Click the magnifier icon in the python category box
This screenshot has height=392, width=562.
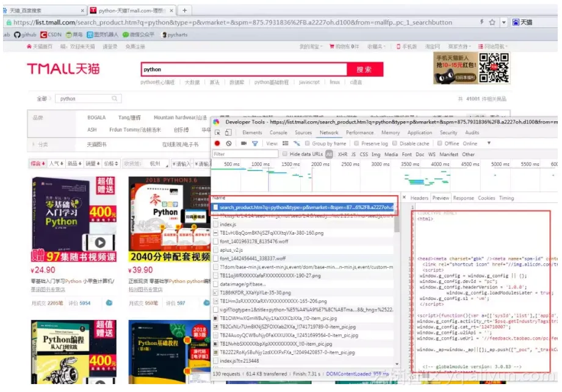pos(114,98)
